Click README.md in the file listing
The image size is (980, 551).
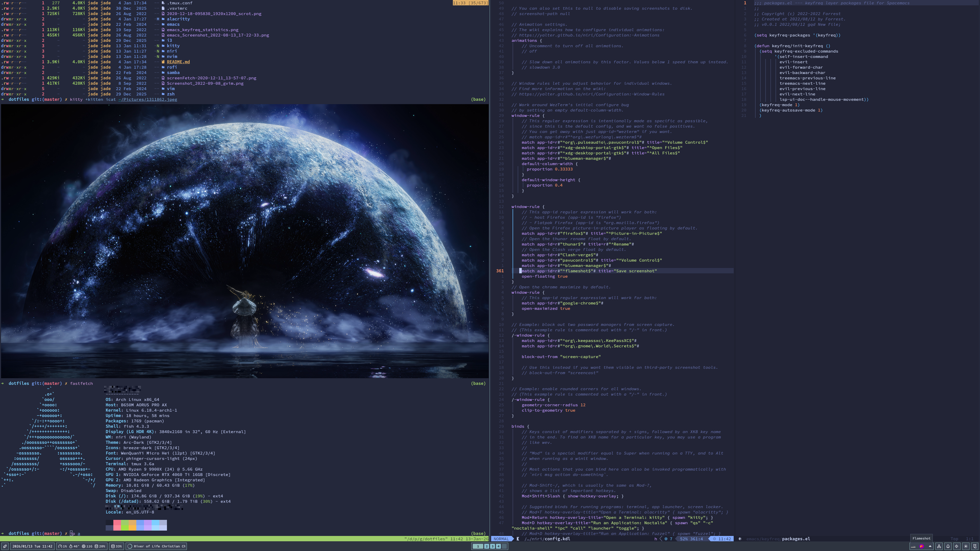coord(178,62)
